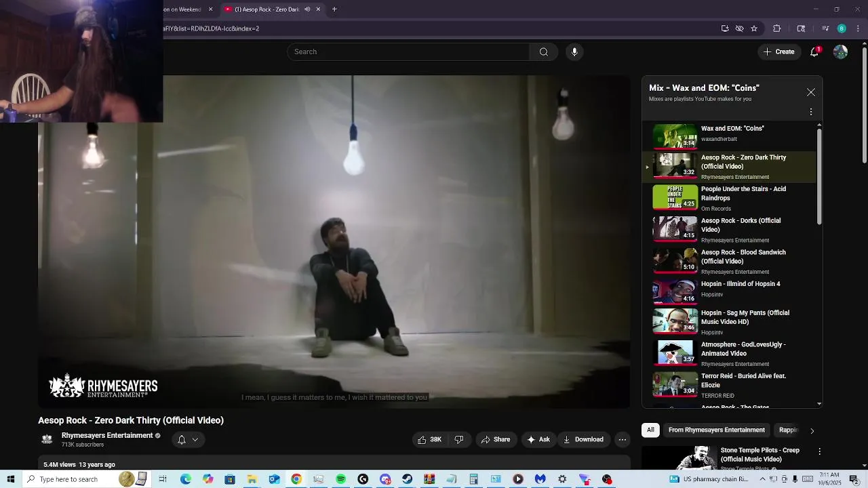Open the Rhymesayers Entertainment channel name link
Viewport: 868px width, 488px height.
tap(107, 435)
